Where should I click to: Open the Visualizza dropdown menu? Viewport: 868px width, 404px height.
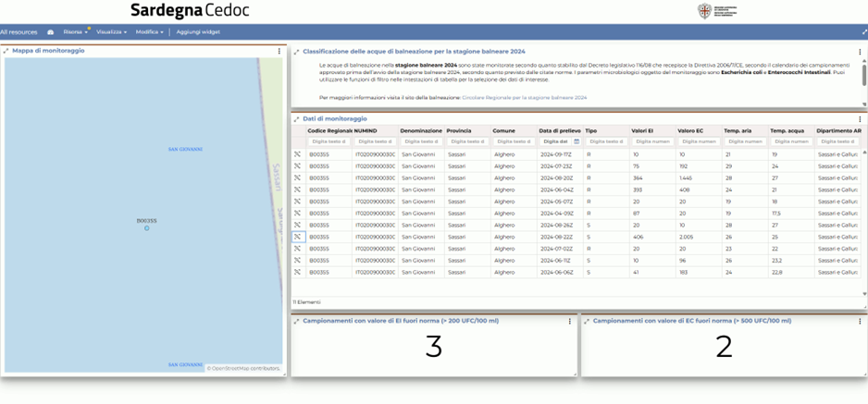111,32
